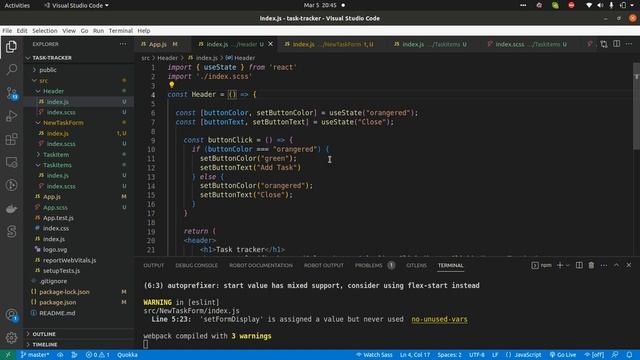Close the Header index.js tab
Viewport: 640px width, 360px height.
point(270,44)
